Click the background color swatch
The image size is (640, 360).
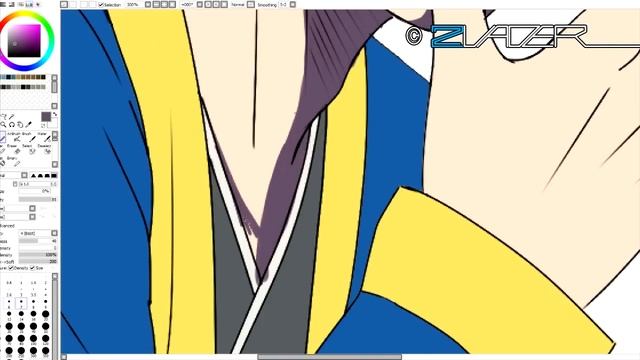(x=53, y=124)
